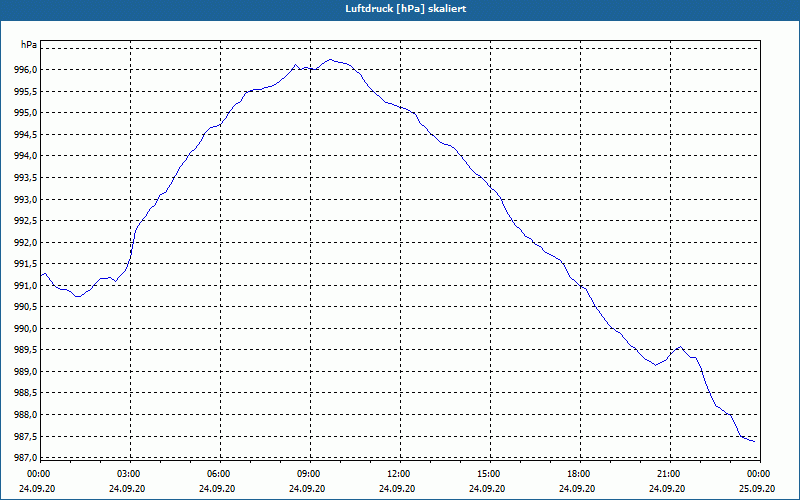Click the "24.09.20" date under 03:00
This screenshot has height=500, width=800.
click(127, 489)
